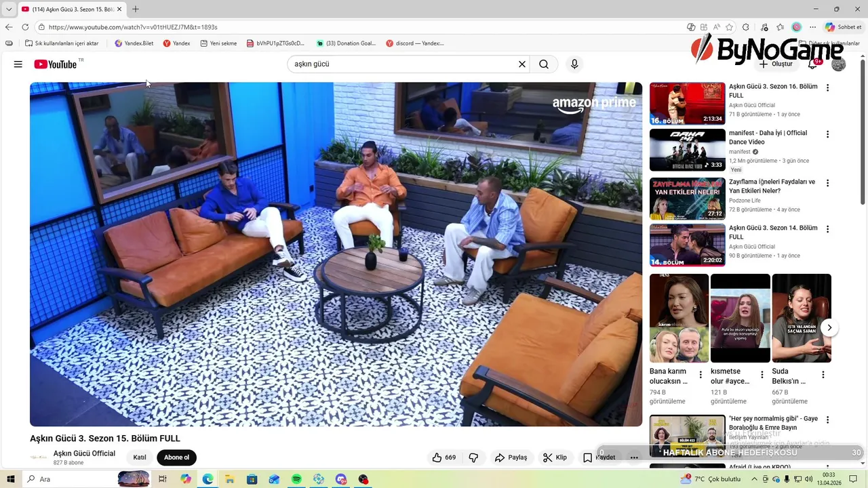Open the bVhPU1pZTGs0cD bookmark
Screen dimensions: 868x488
pyautogui.click(x=275, y=43)
